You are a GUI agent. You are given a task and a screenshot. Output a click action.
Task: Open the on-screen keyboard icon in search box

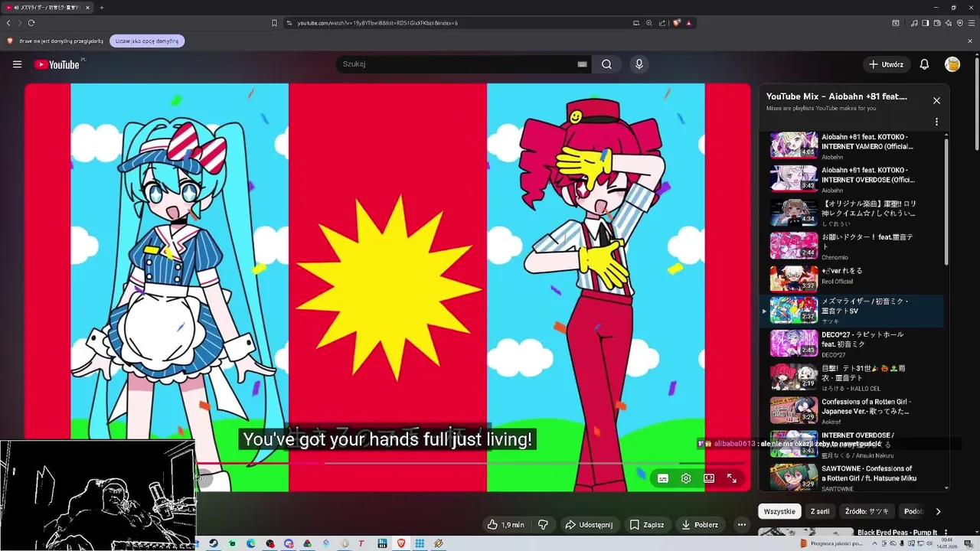(x=582, y=64)
